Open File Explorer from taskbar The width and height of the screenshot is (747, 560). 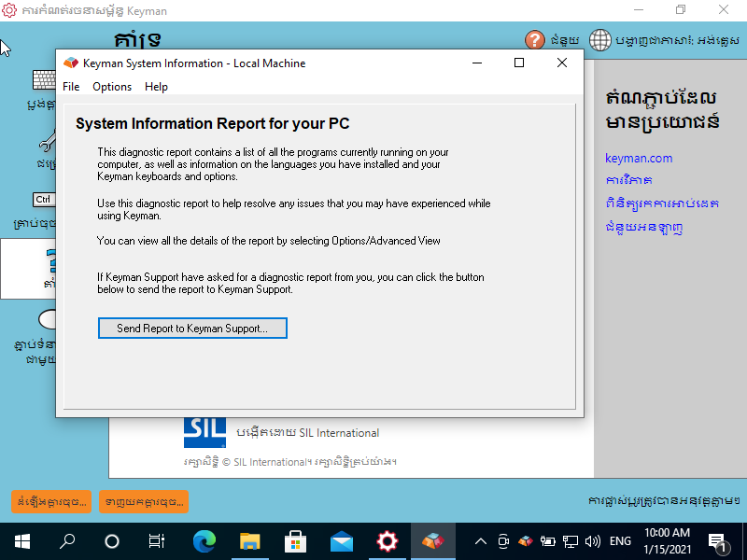coord(249,541)
